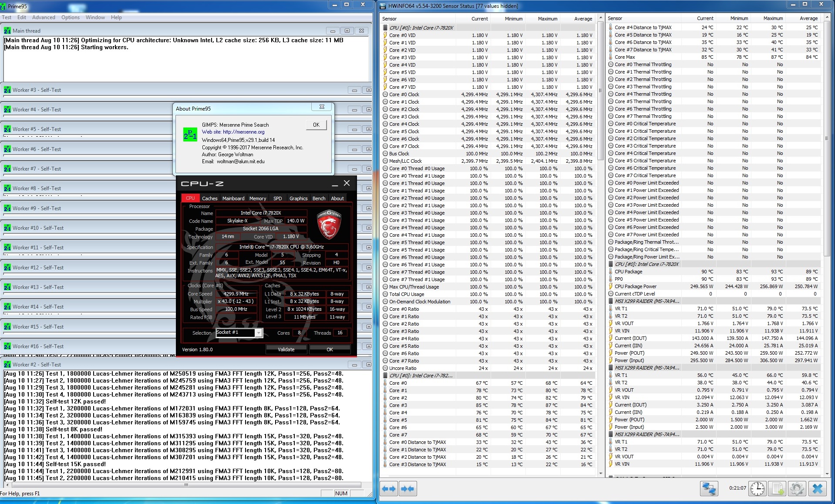835x504 pixels.
Task: Click lightning icon beside Core #0 VID
Action: pyautogui.click(x=385, y=35)
